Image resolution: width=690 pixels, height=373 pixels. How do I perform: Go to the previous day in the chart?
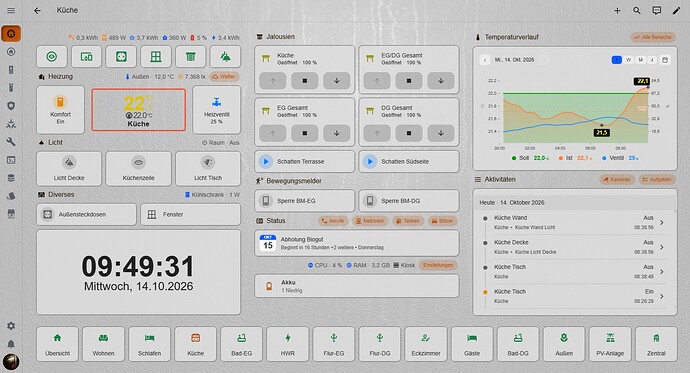pos(485,60)
